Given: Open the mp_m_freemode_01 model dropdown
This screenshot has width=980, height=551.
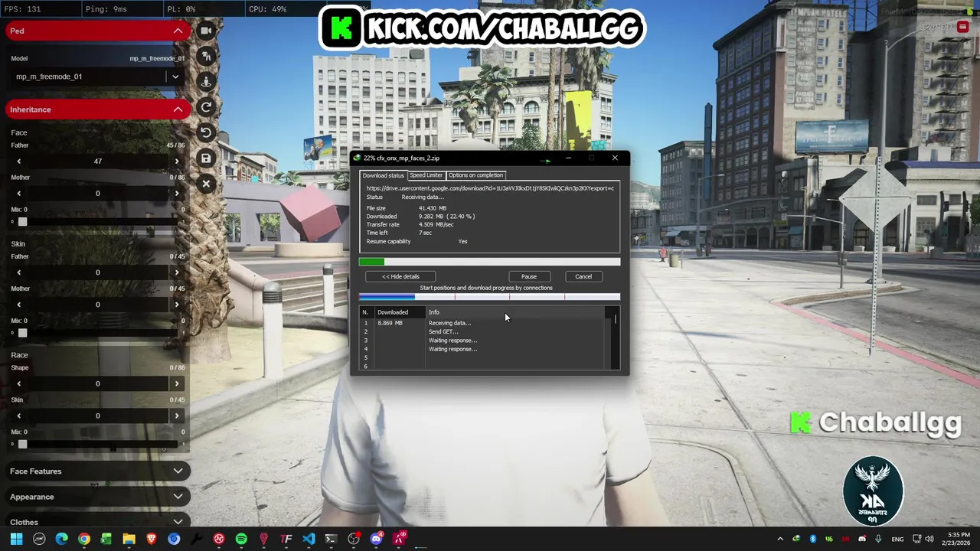Looking at the screenshot, I should pos(97,77).
